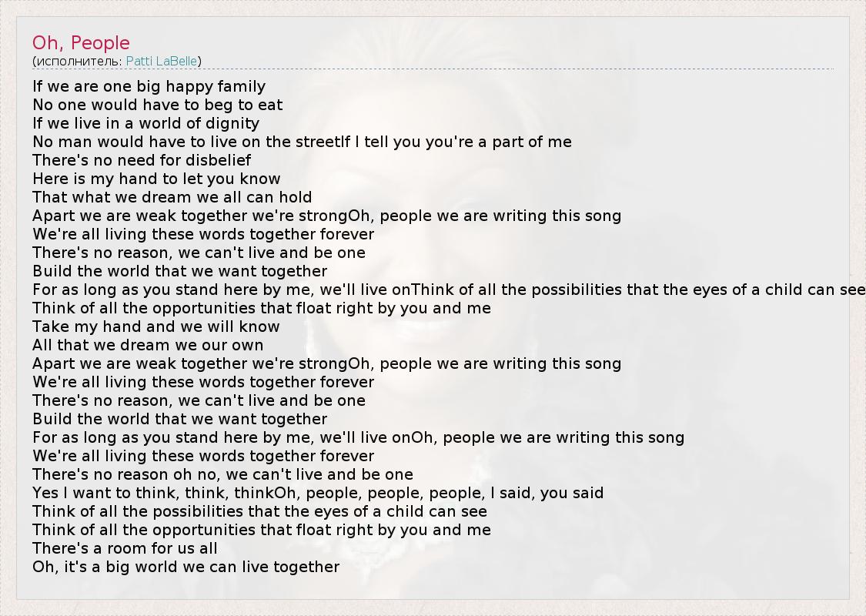Click the lyric 'There's no need for disbelief'
866x616 pixels.
click(x=142, y=160)
